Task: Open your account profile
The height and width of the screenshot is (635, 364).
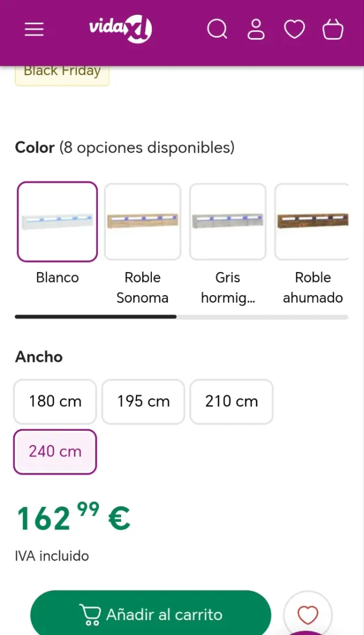Action: coord(256,29)
